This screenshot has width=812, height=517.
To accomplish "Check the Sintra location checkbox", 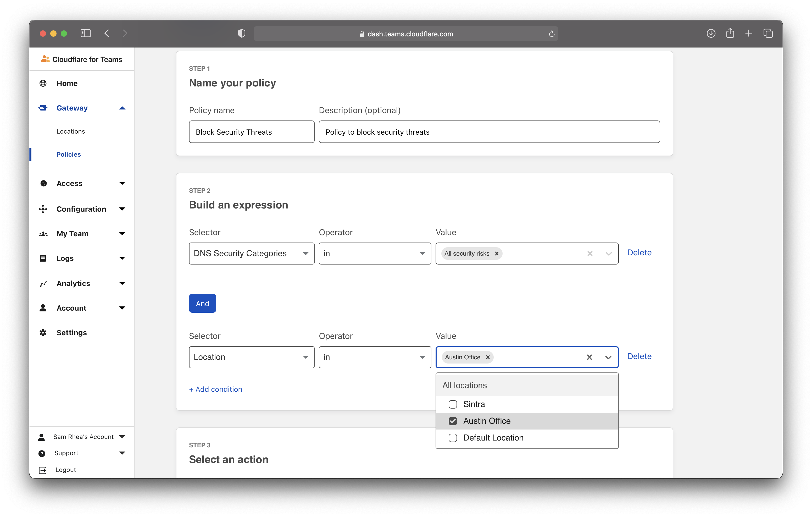I will (x=453, y=404).
